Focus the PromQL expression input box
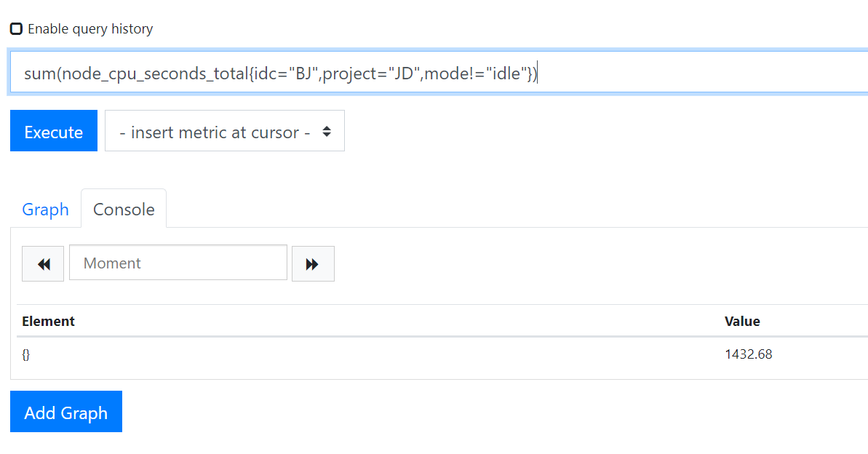 pyautogui.click(x=439, y=73)
